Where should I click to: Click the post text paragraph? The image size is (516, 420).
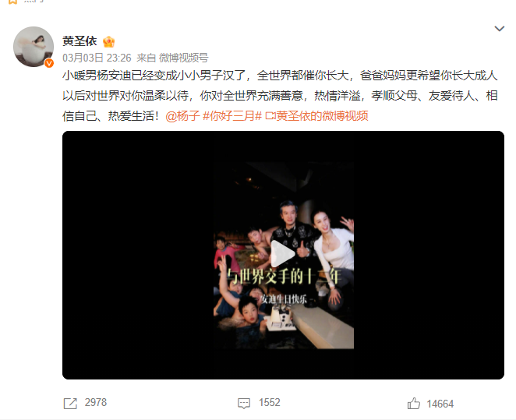280,96
